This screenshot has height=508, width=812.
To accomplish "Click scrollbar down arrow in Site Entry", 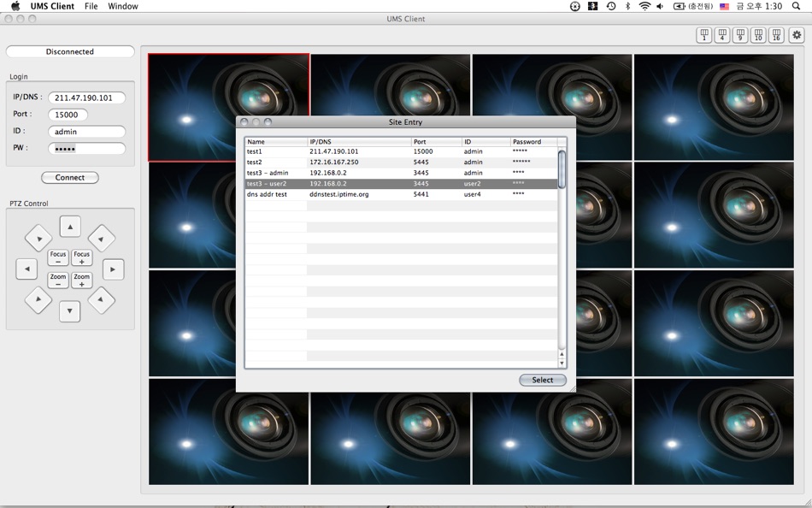I will click(562, 363).
